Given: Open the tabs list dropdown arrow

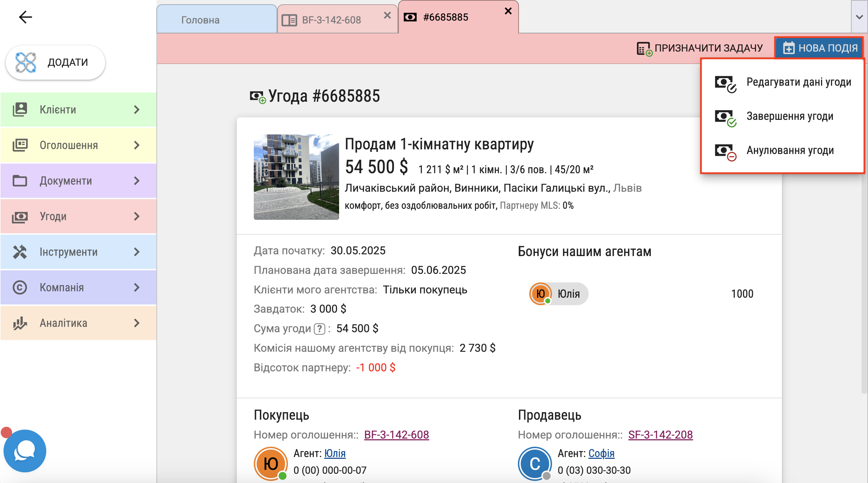Looking at the screenshot, I should tap(859, 17).
